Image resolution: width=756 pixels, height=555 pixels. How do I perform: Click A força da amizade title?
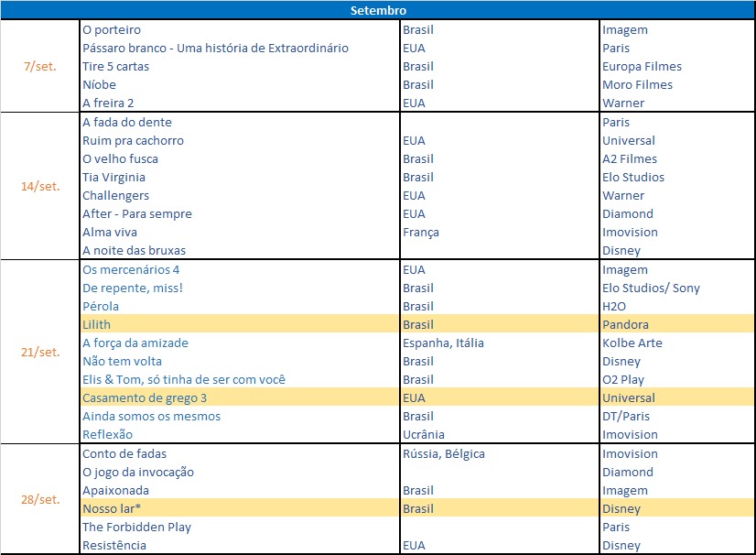pyautogui.click(x=135, y=343)
